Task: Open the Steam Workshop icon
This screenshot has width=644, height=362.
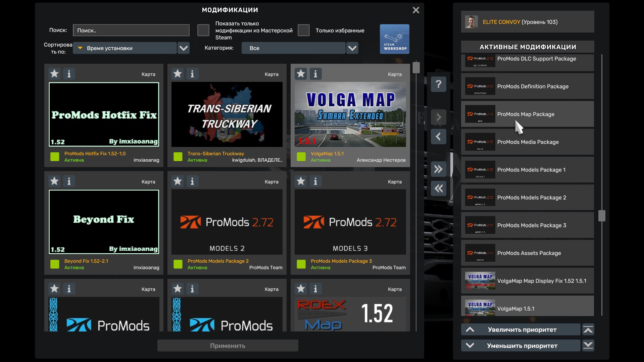Action: (x=394, y=39)
